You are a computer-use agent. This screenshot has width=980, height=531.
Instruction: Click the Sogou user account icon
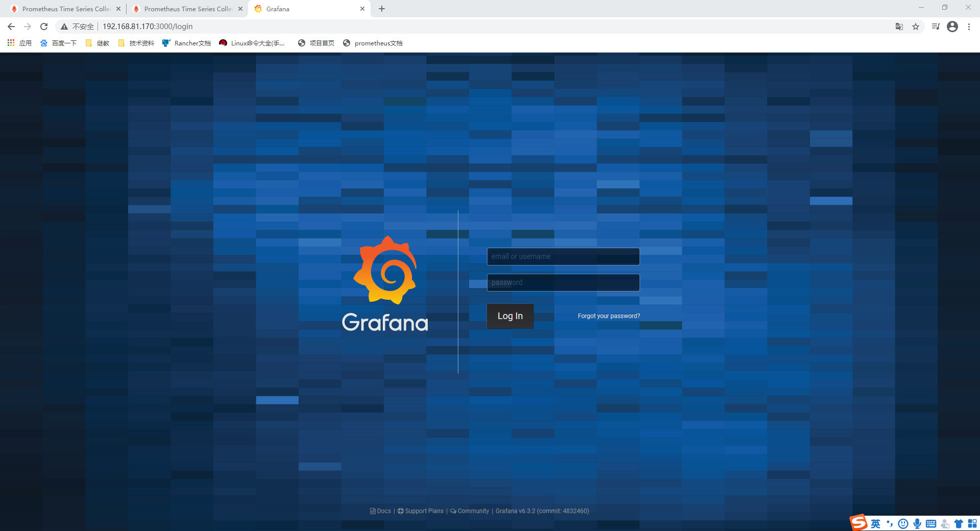(x=945, y=524)
